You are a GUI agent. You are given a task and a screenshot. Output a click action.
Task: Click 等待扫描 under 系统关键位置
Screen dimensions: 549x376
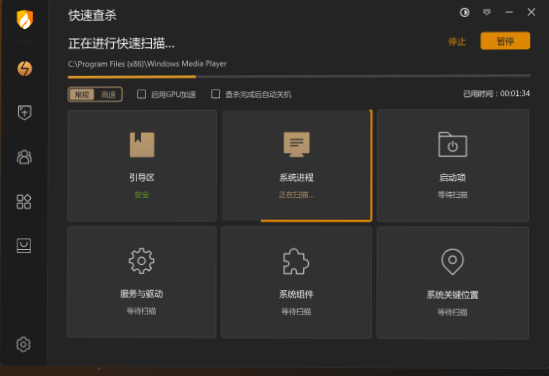click(452, 312)
